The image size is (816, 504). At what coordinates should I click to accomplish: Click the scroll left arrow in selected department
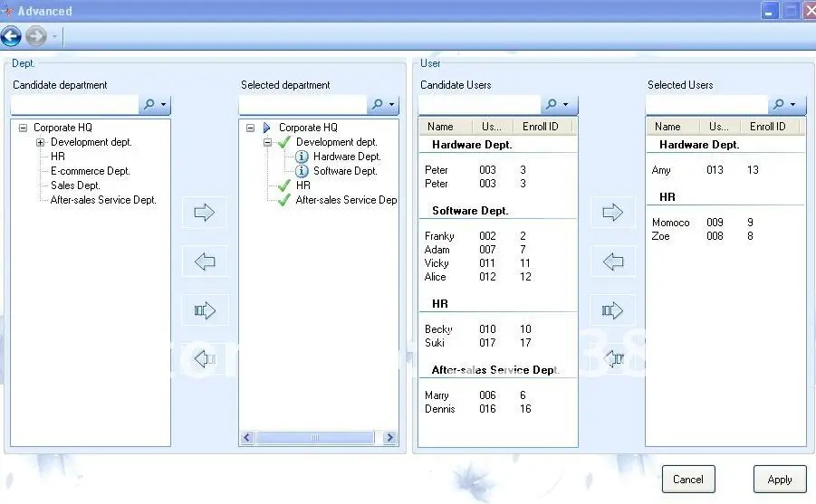pos(247,437)
